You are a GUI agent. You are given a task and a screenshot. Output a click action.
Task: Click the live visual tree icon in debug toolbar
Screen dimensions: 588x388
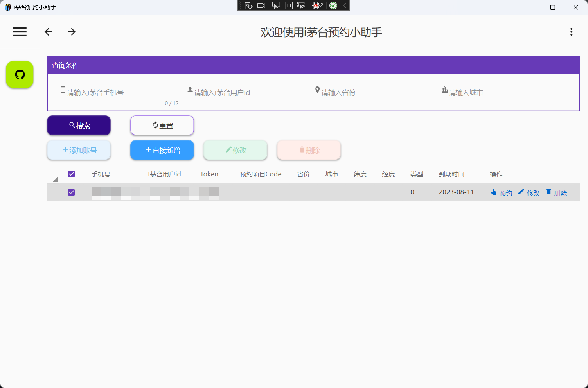248,5
